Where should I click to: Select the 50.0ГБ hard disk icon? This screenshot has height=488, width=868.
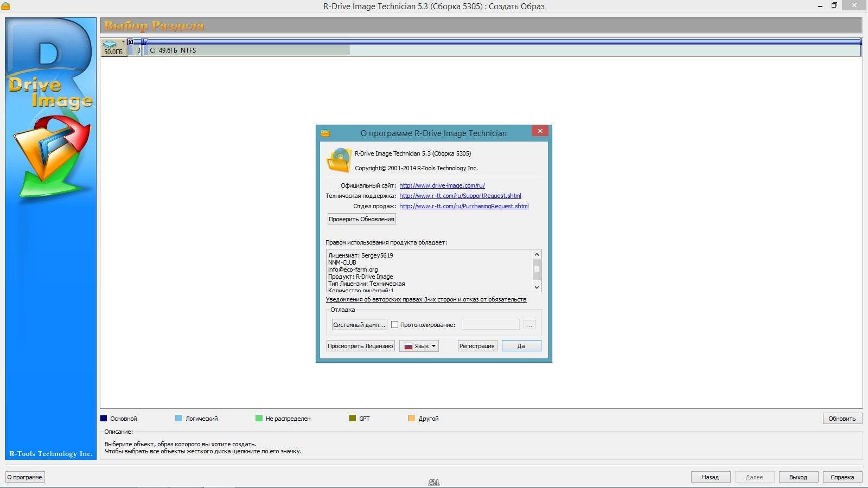click(x=114, y=48)
